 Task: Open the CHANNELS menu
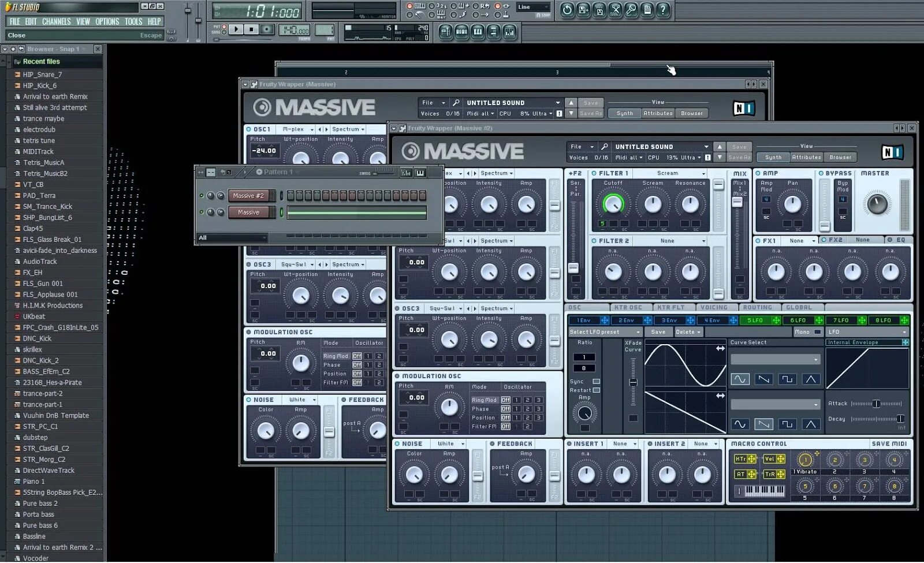pyautogui.click(x=57, y=21)
